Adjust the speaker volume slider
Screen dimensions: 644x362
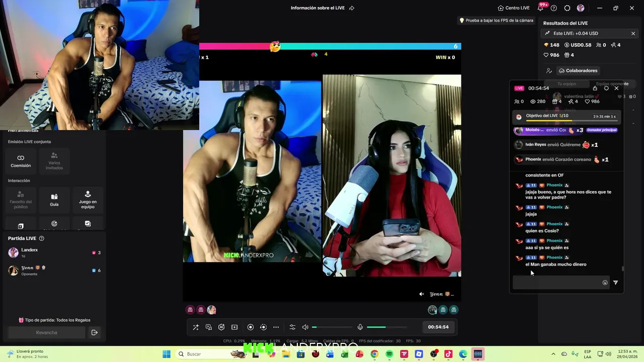332,327
